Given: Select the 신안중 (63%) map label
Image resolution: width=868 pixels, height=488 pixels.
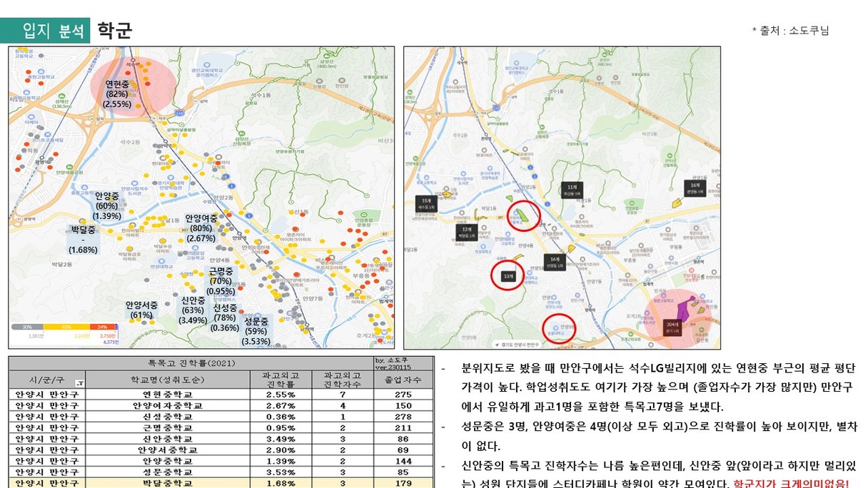Looking at the screenshot, I should click(x=193, y=310).
